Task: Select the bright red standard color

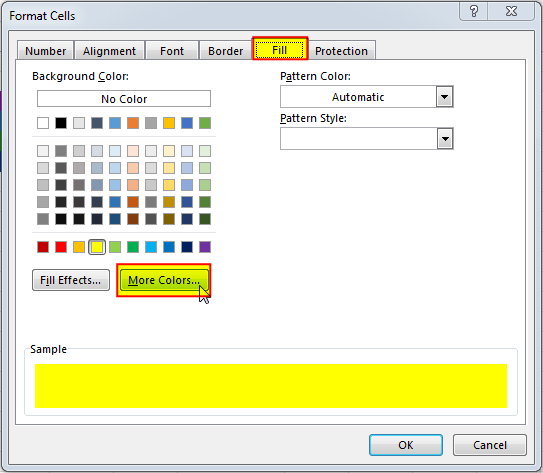Action: click(61, 247)
